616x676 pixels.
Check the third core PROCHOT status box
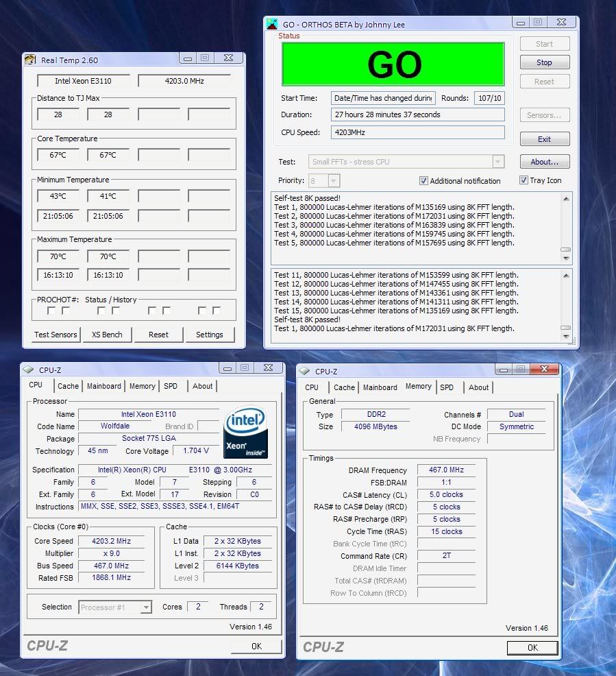tap(151, 311)
